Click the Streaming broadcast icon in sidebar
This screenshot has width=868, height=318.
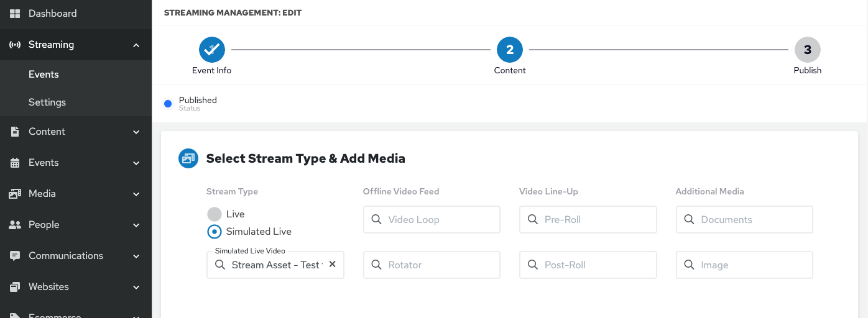15,45
